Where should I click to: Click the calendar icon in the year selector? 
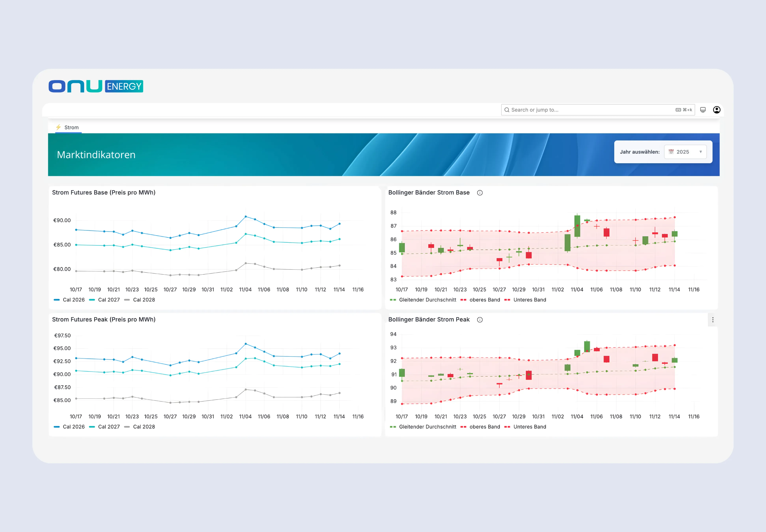(671, 152)
